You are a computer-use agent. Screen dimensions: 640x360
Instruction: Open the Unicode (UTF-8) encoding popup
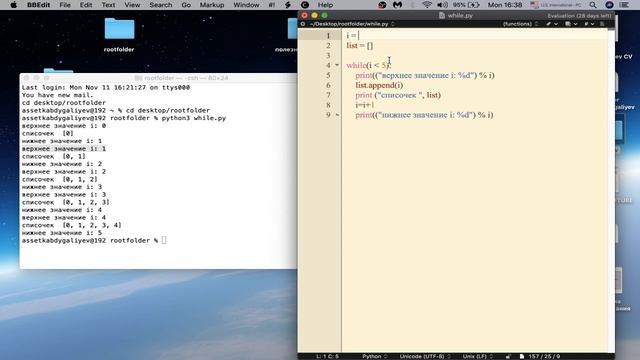point(425,356)
